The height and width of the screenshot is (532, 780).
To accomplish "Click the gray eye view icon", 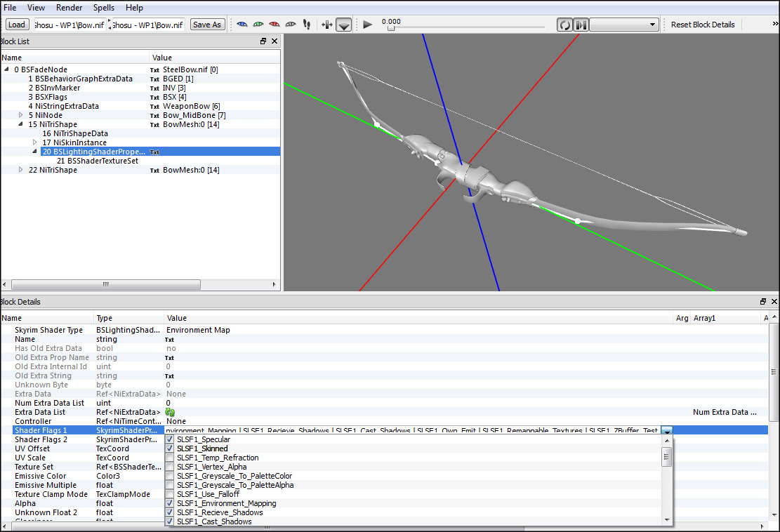I will tap(291, 25).
